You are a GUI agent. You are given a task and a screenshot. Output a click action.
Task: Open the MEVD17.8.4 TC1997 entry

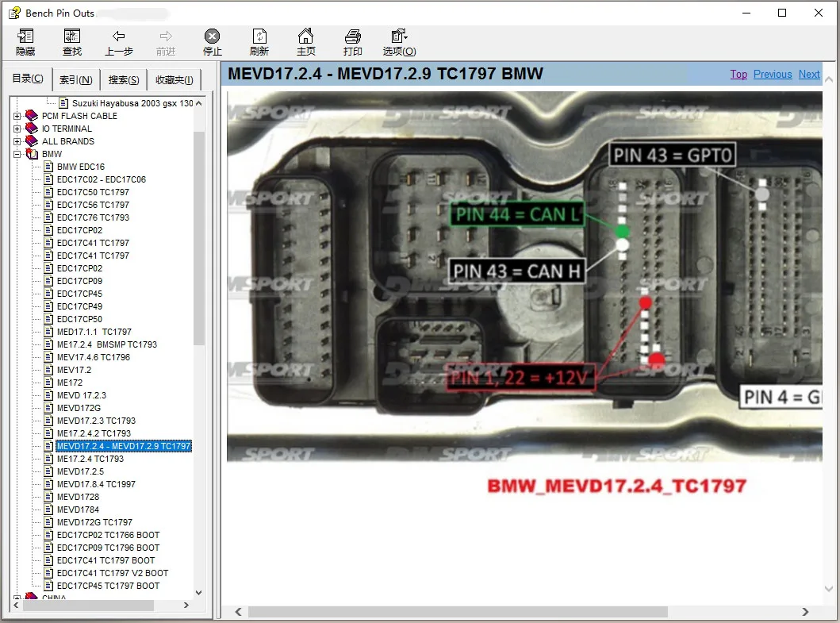coord(97,484)
